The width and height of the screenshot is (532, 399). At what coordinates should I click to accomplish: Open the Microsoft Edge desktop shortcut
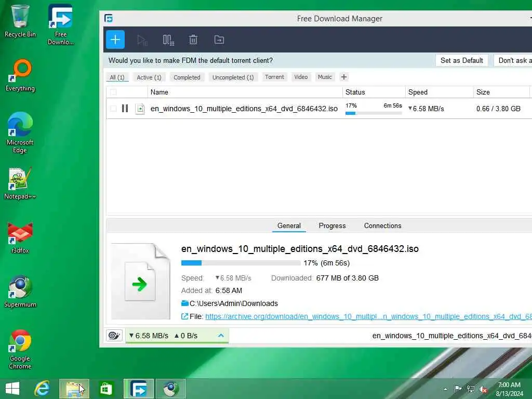pos(20,132)
